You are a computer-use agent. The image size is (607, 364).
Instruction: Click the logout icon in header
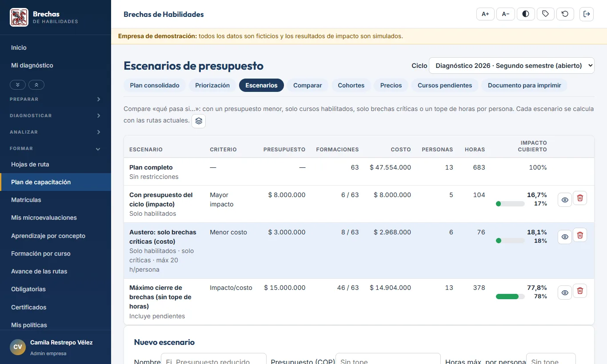pos(587,14)
